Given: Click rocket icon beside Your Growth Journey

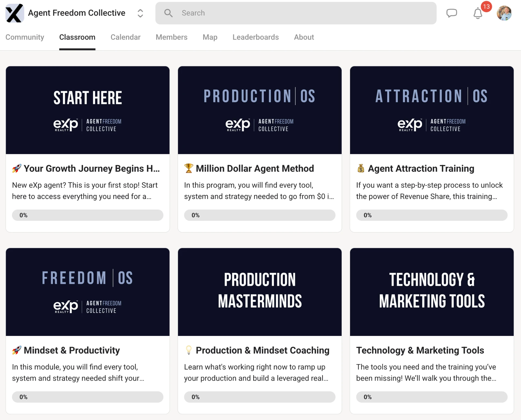Looking at the screenshot, I should click(x=17, y=168).
